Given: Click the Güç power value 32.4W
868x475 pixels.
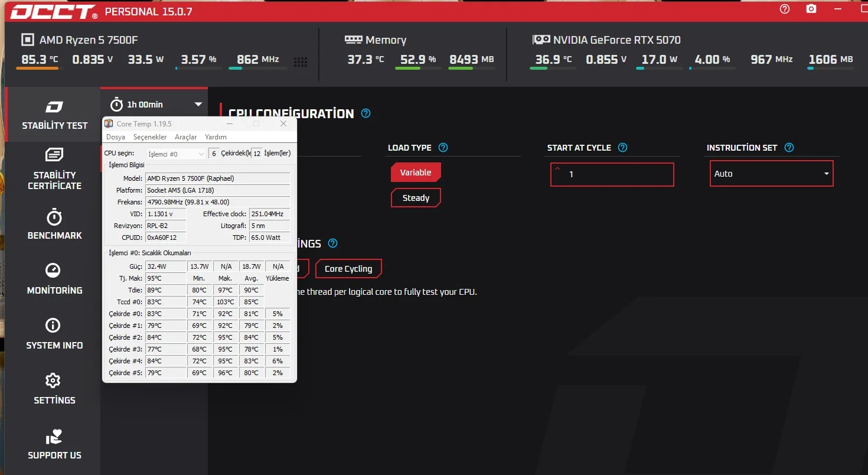Looking at the screenshot, I should [x=166, y=266].
